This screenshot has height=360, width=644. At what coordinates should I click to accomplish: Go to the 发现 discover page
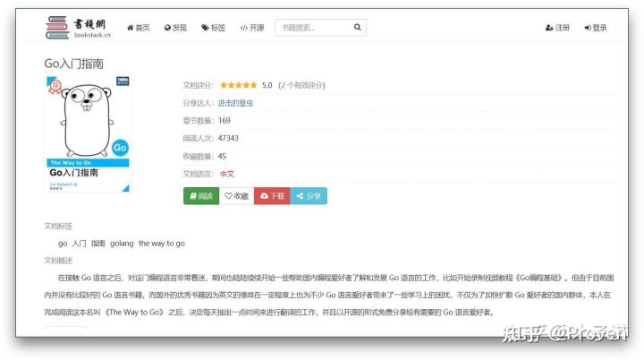175,28
